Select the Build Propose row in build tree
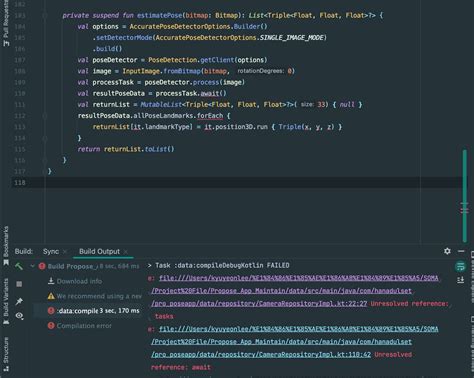 point(86,266)
